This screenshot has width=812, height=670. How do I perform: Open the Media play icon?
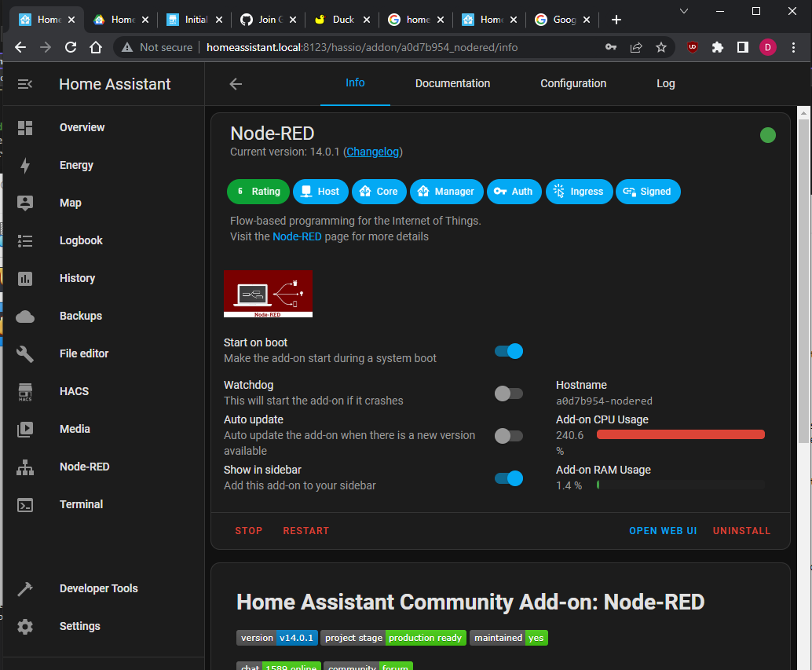(25, 429)
